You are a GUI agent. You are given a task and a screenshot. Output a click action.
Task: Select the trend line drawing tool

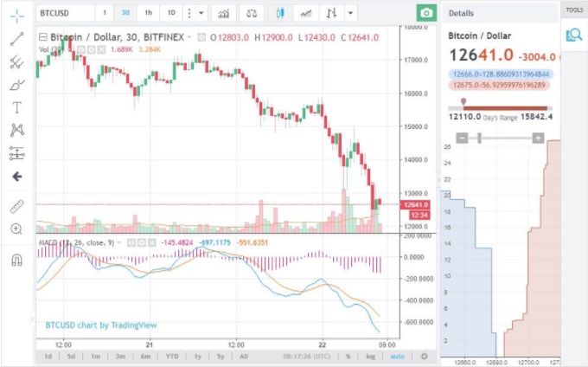click(16, 39)
